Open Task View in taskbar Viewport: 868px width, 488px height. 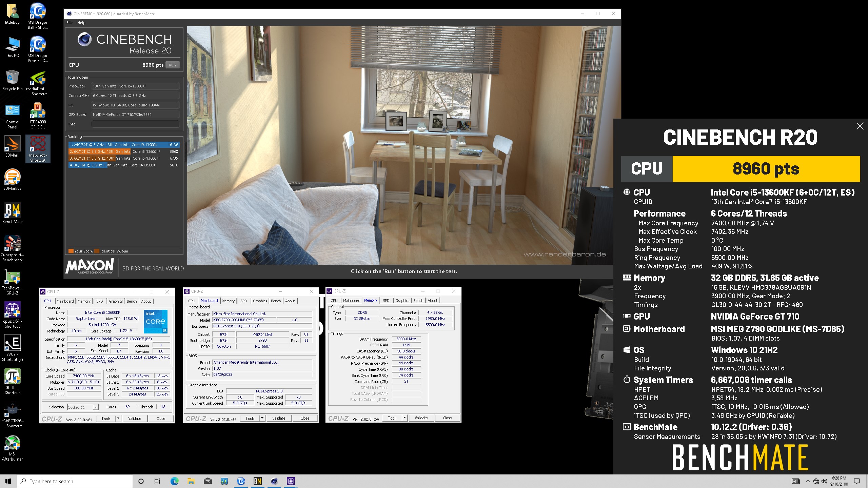[x=157, y=481]
